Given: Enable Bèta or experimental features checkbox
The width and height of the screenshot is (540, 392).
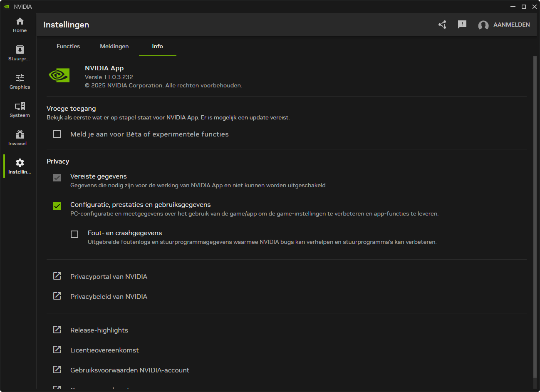Looking at the screenshot, I should tap(57, 134).
